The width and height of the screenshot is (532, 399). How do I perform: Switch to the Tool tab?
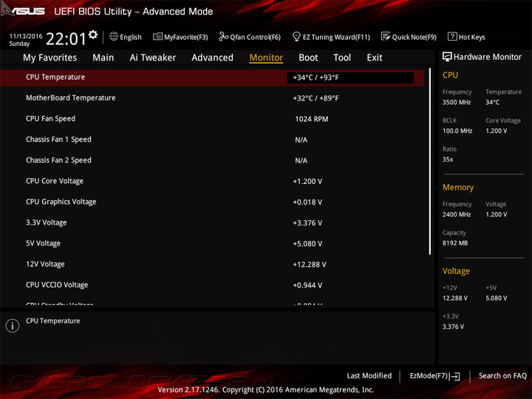coord(342,58)
